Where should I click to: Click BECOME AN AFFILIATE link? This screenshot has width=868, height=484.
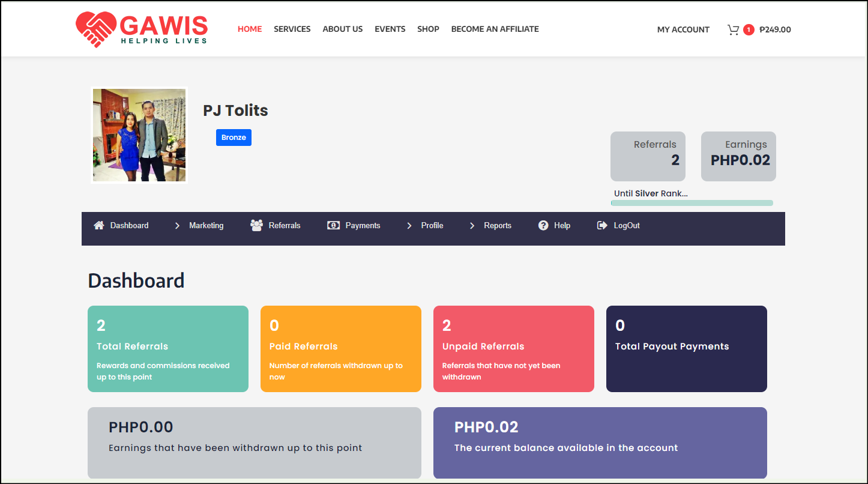pyautogui.click(x=495, y=29)
